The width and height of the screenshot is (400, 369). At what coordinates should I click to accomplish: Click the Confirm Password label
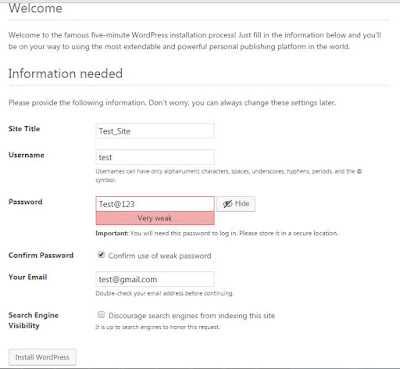(41, 255)
